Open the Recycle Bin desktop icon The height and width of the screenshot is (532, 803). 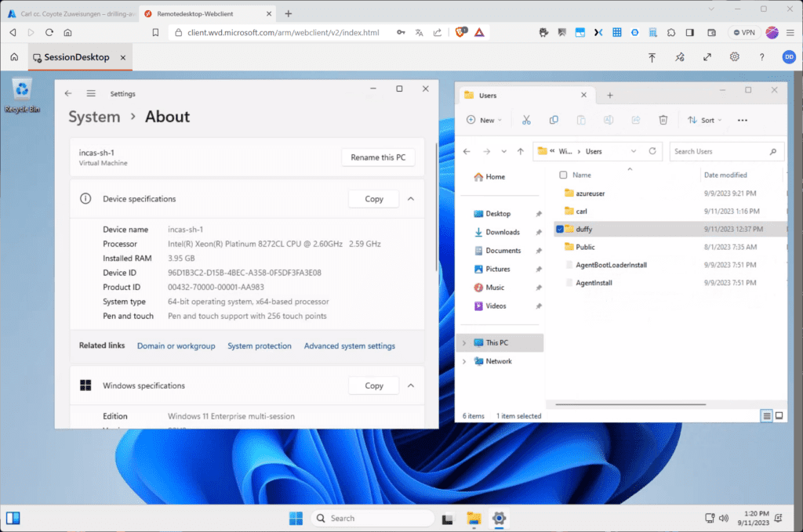coord(22,96)
